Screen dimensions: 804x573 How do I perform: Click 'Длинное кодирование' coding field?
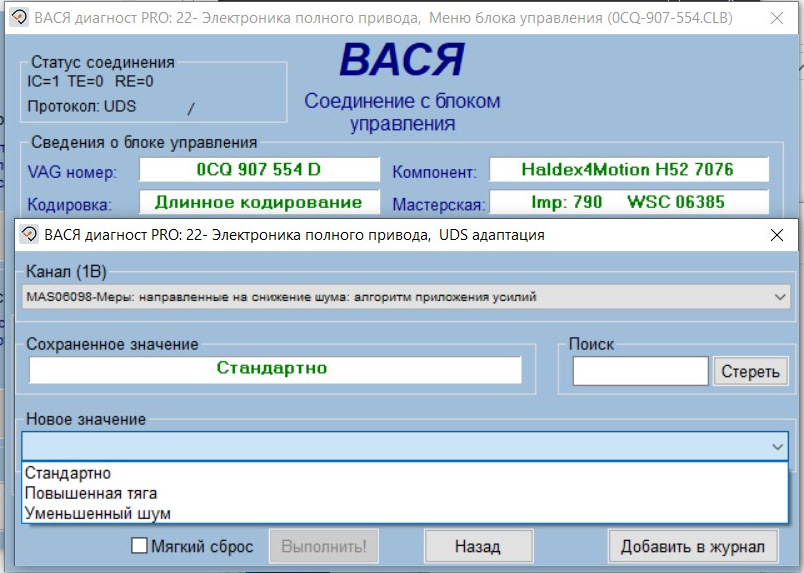(x=259, y=202)
